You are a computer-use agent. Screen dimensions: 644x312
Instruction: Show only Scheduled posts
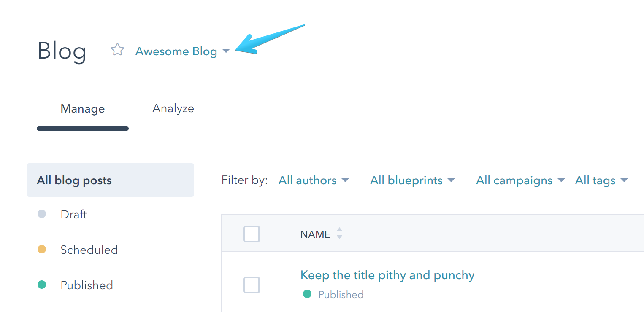pos(89,250)
